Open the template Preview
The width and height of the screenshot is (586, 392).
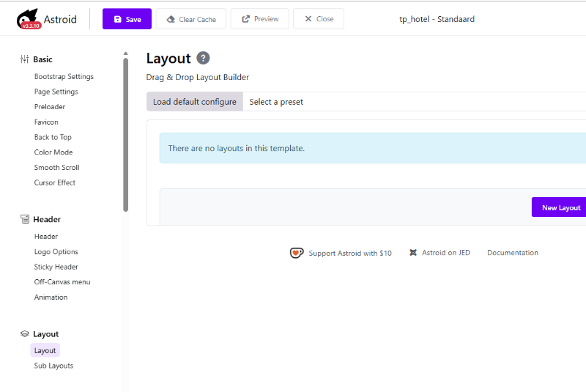tap(259, 19)
